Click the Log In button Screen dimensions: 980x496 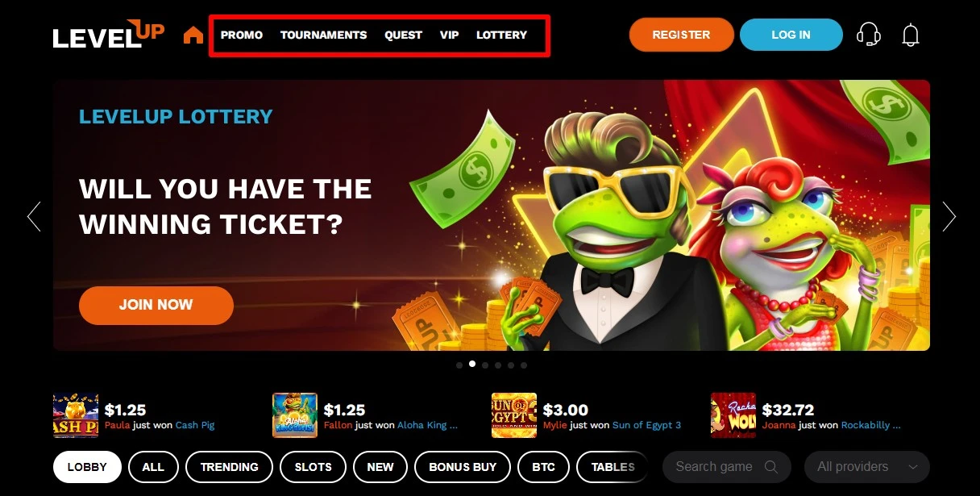(x=791, y=35)
